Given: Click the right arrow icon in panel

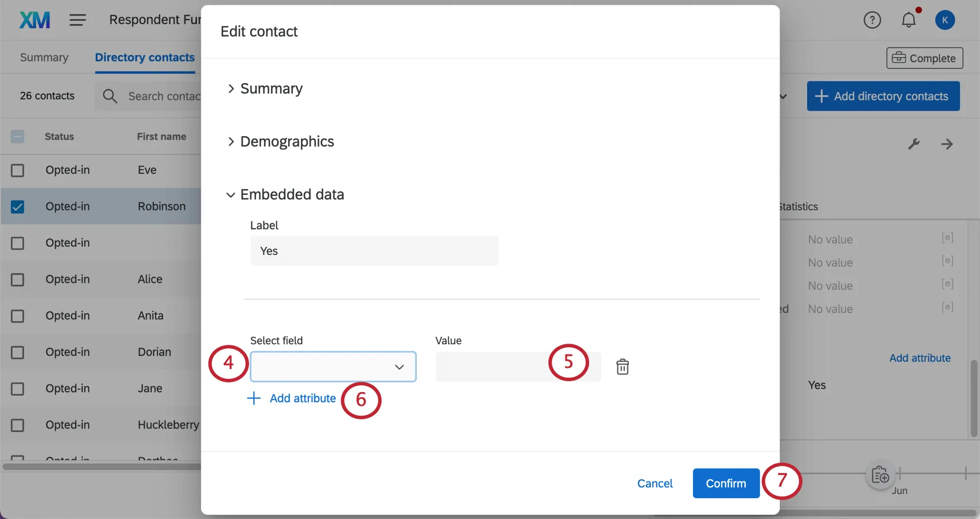Looking at the screenshot, I should 947,144.
